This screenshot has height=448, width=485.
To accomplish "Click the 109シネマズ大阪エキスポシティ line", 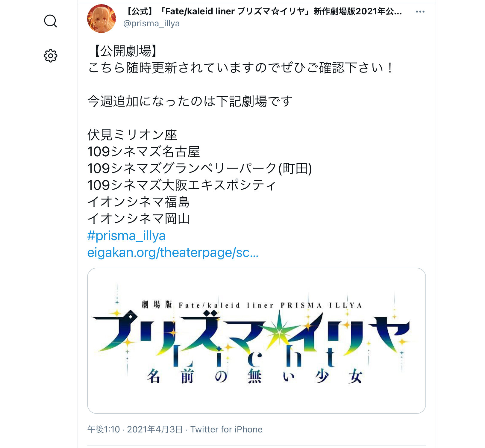I will tap(181, 185).
